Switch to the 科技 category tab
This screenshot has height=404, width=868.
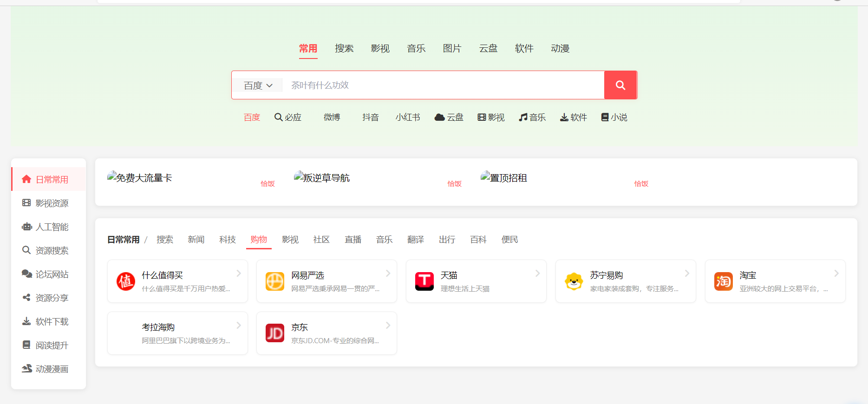(228, 240)
